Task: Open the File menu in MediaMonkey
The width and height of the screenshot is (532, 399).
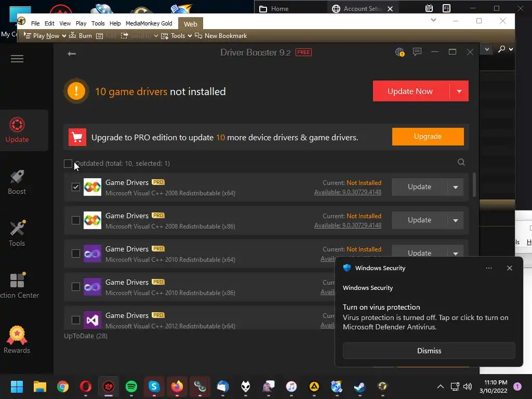Action: click(x=35, y=23)
